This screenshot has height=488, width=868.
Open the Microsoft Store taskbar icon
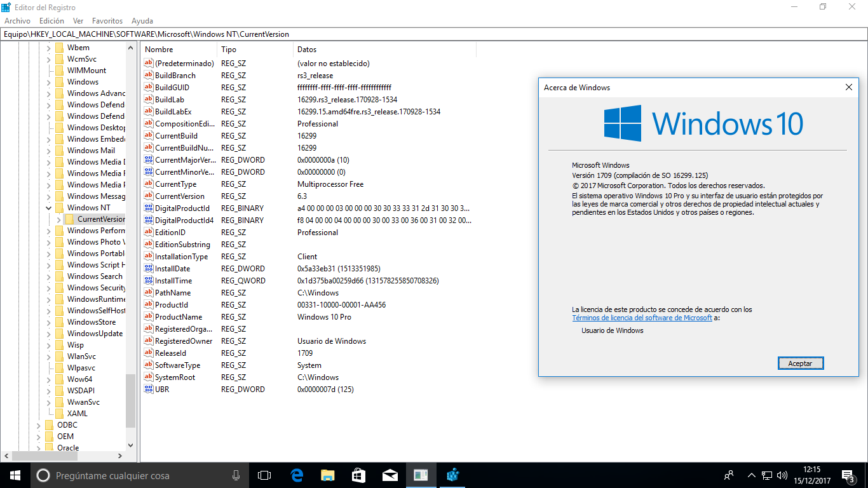(x=358, y=475)
